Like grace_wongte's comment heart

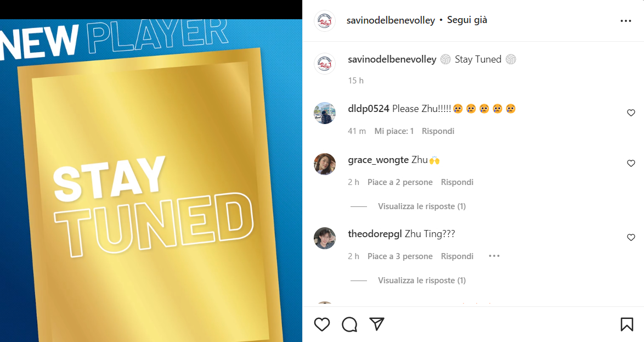631,163
